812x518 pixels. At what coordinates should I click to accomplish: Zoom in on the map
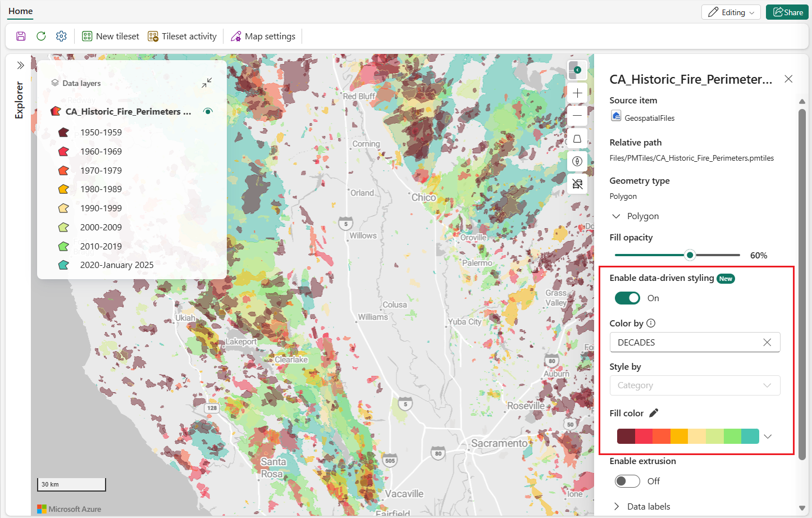(x=577, y=93)
